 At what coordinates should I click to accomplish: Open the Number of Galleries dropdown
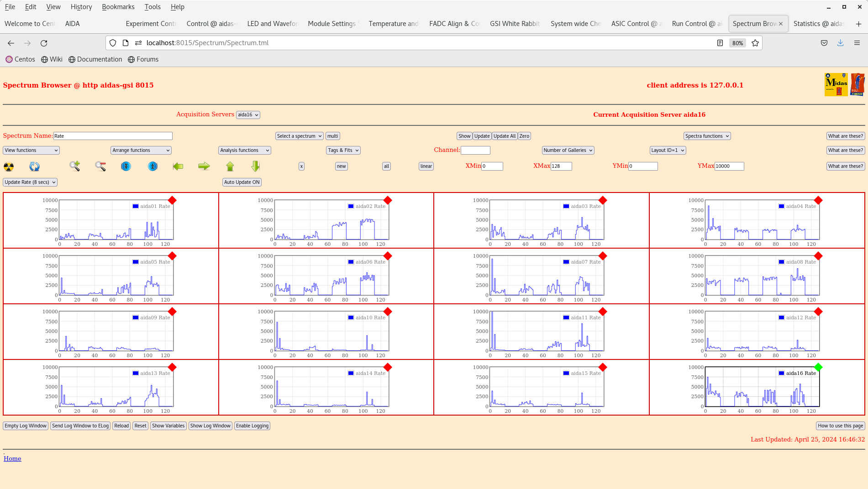click(568, 151)
